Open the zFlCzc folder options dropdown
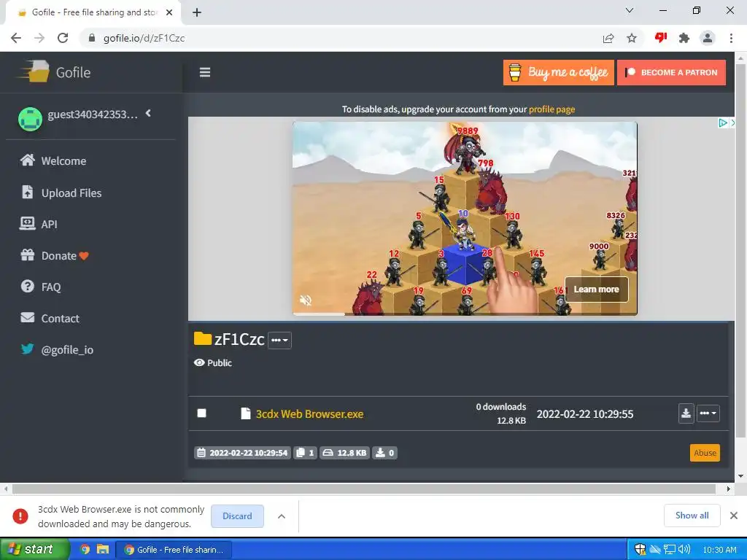This screenshot has width=747, height=560. [x=279, y=340]
